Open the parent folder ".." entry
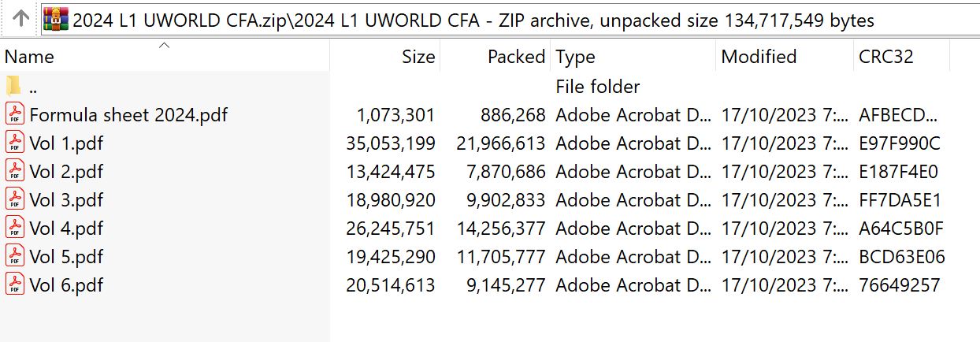980x342 pixels. 32,87
